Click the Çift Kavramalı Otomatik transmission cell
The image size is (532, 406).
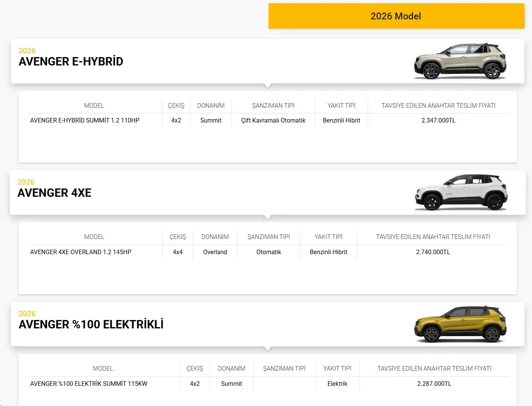tap(273, 120)
